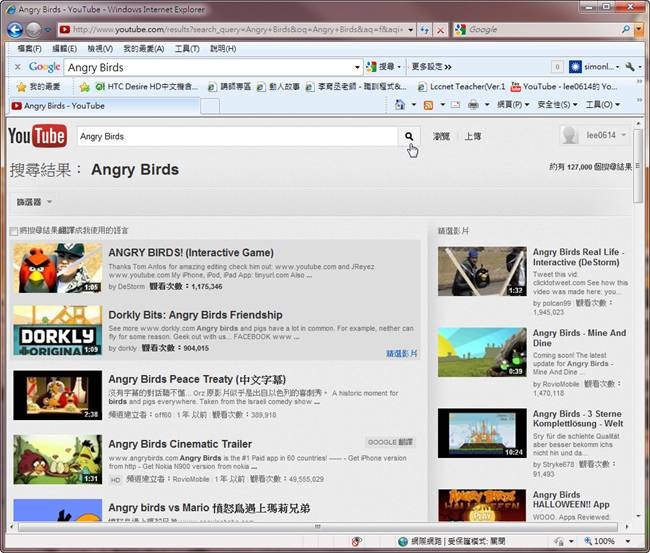Image resolution: width=650 pixels, height=553 pixels.
Task: Click the Google toolbar 搜尋 button
Action: (x=383, y=67)
